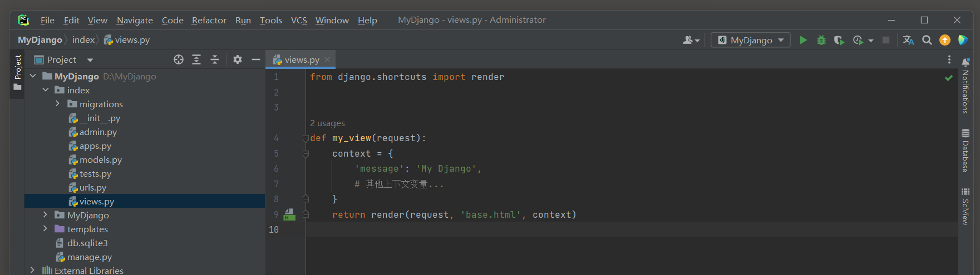Select apps.py in project tree
980x275 pixels.
pos(90,146)
